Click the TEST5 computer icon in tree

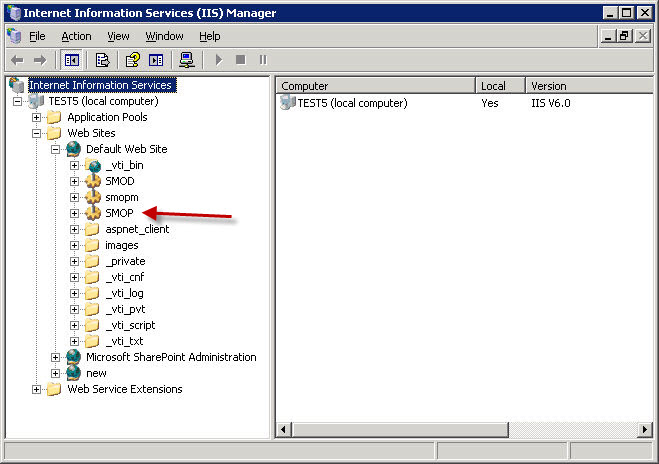coord(36,101)
